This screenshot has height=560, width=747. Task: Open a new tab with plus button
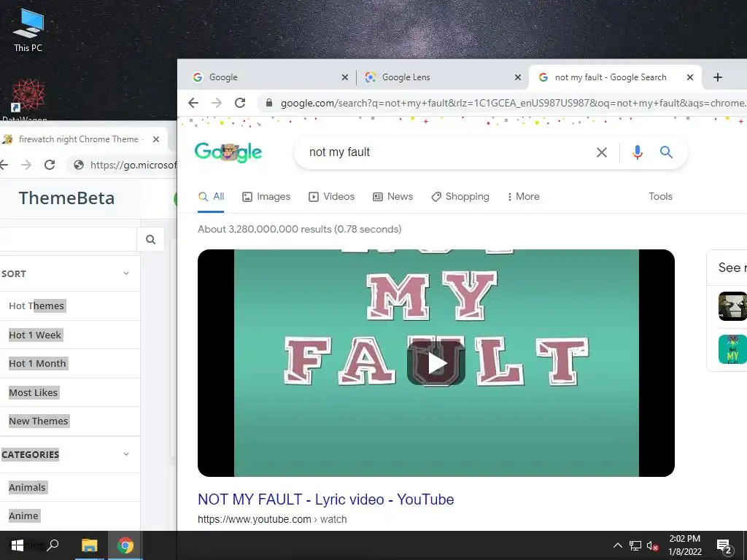point(718,77)
